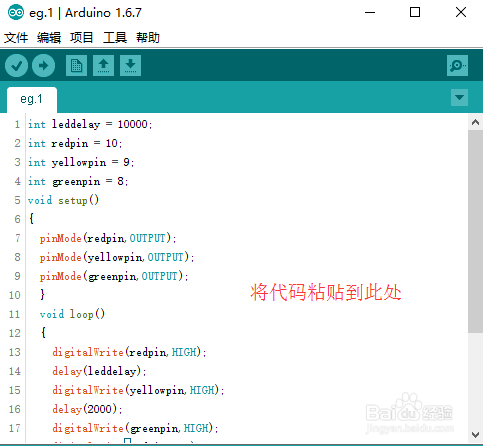
Task: Click the scrollbar down arrow
Action: 475,435
